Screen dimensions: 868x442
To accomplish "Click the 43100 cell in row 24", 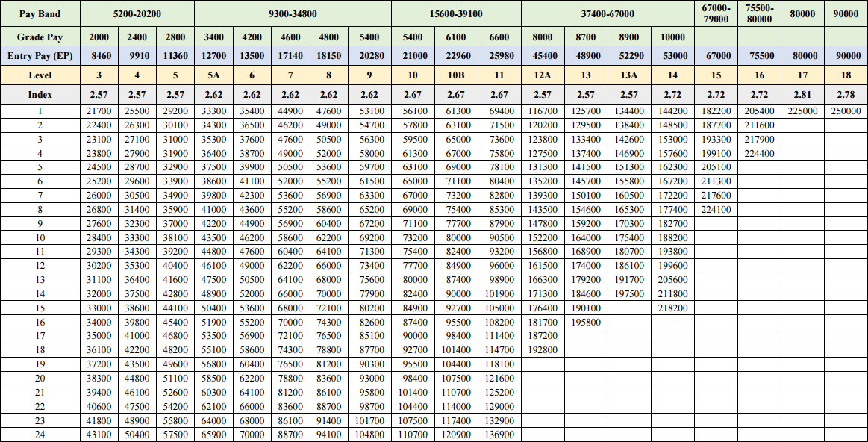I will [x=99, y=435].
